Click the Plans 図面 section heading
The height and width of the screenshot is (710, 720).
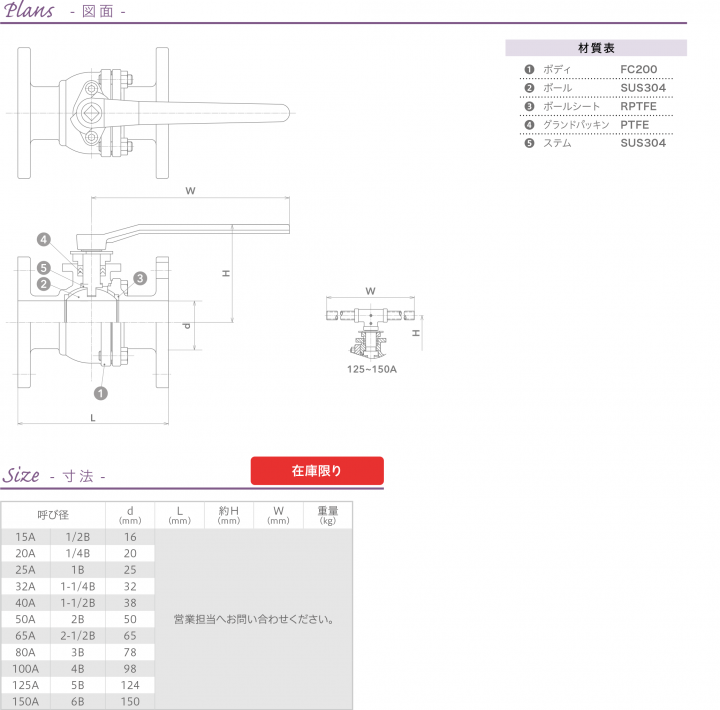click(x=64, y=12)
